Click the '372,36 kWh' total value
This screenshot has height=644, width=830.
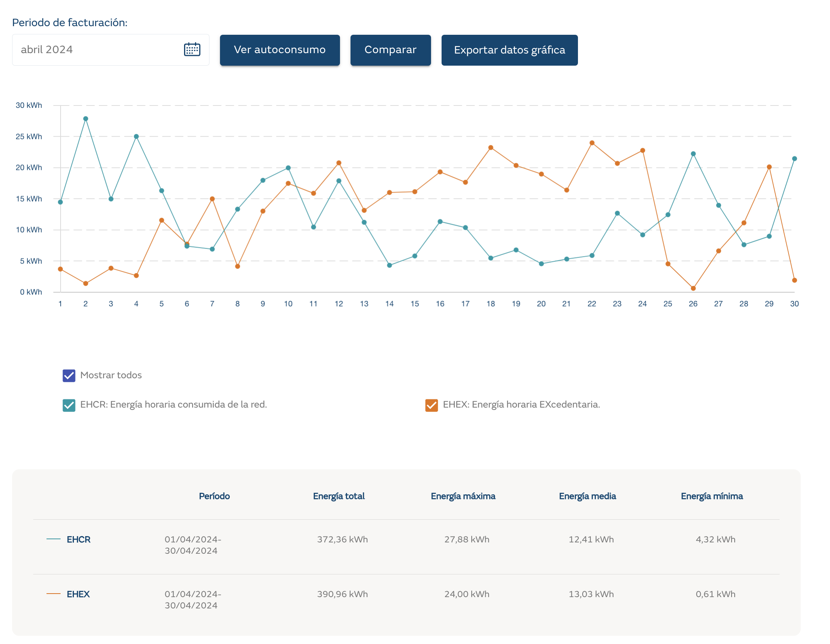342,540
